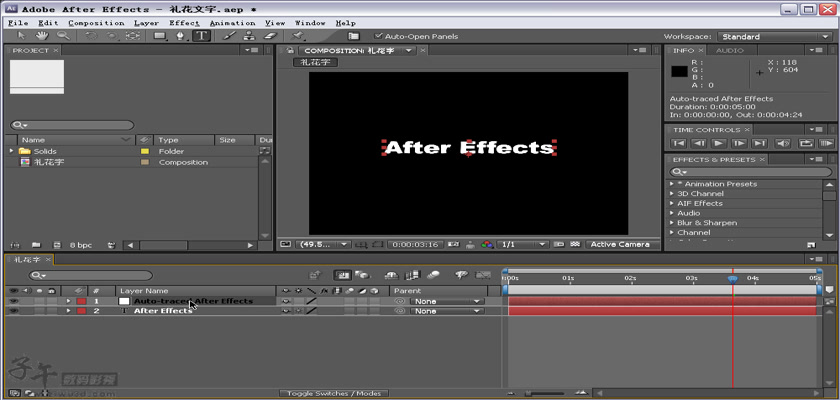Click Toggle Switches / Modes button

tap(334, 393)
